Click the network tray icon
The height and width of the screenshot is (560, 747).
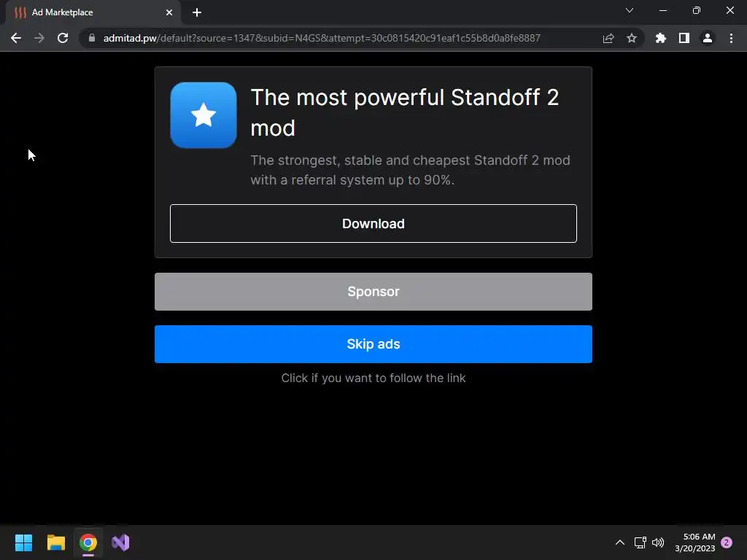640,542
